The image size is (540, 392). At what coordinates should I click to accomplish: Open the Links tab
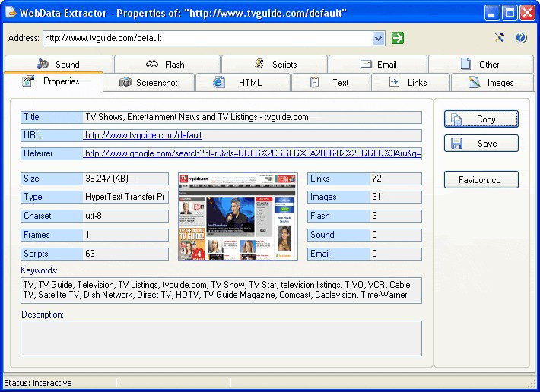pos(411,83)
